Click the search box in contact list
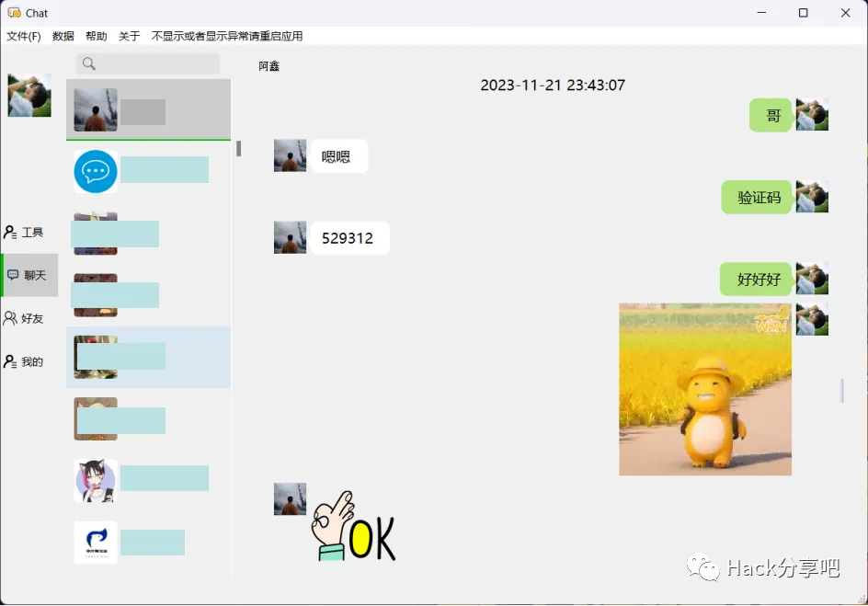Viewport: 868px width, 606px height. (x=148, y=63)
